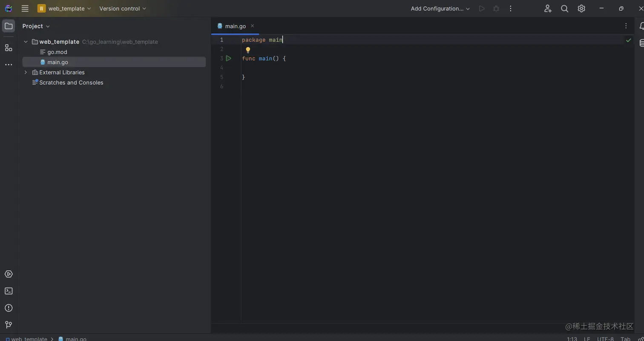Image resolution: width=644 pixels, height=341 pixels.
Task: Open the Database tool window icon
Action: (641, 43)
